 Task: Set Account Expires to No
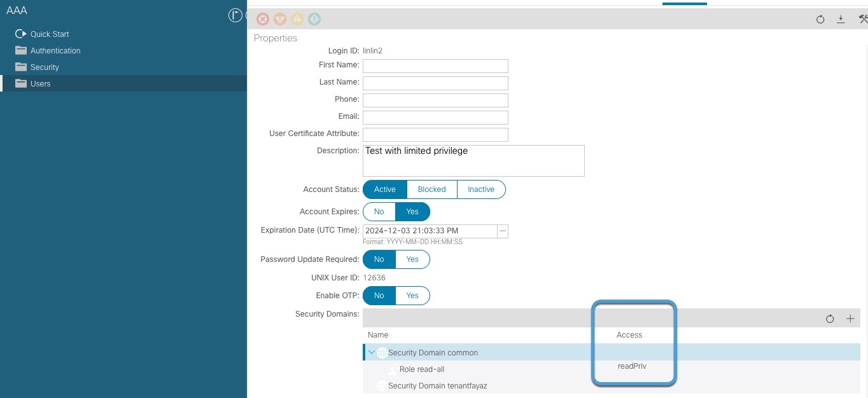(x=379, y=212)
